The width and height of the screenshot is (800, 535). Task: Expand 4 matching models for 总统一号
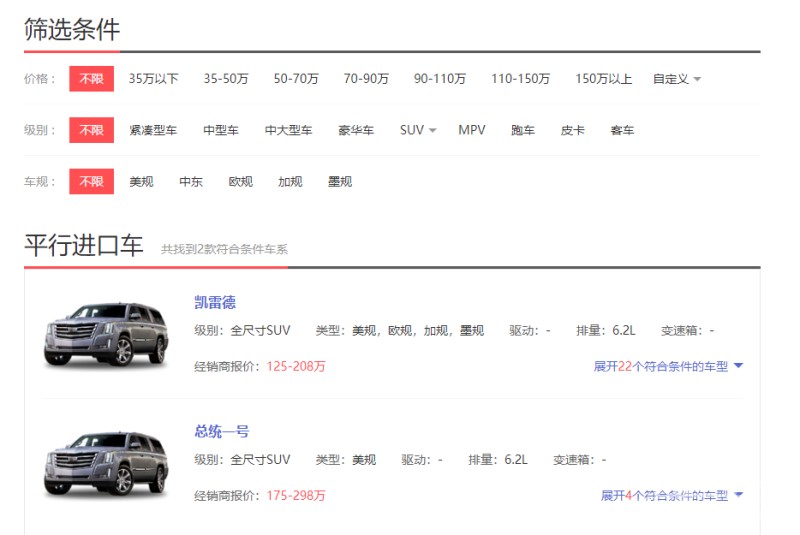(672, 495)
